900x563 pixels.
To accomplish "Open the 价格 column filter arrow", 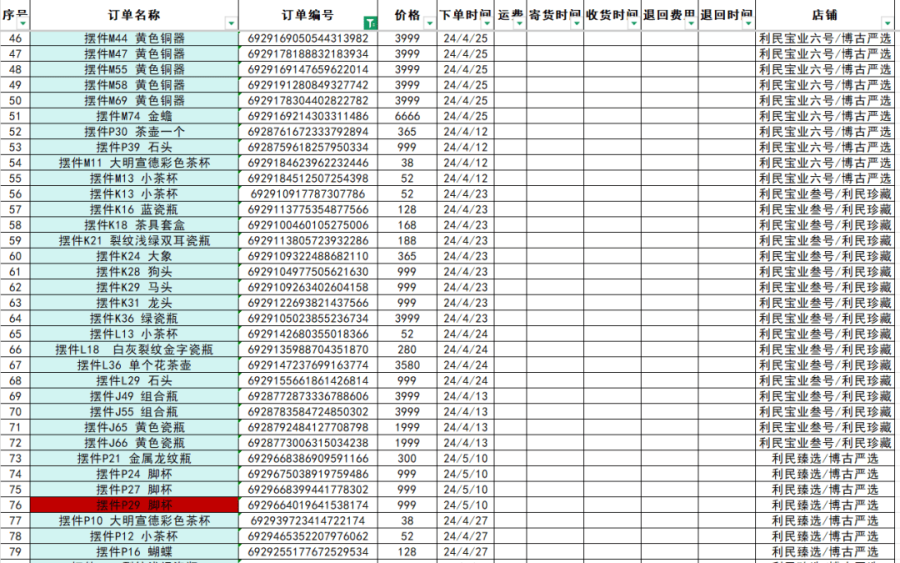I will click(x=429, y=23).
